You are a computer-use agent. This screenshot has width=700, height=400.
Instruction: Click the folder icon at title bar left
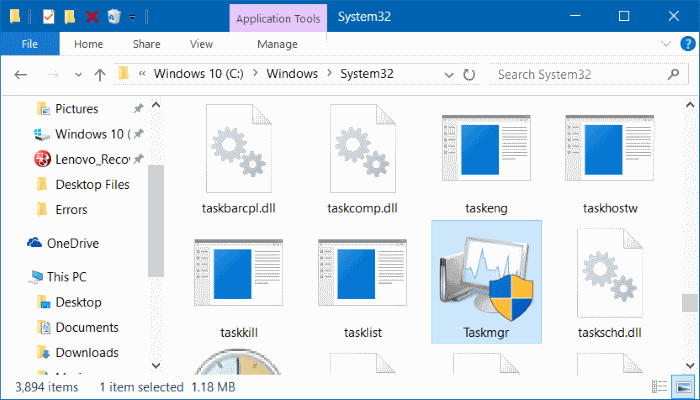coord(15,17)
